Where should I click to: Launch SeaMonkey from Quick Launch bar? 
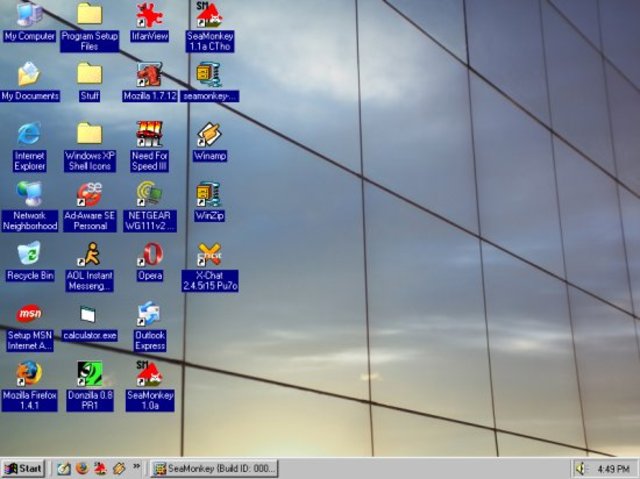(x=100, y=468)
